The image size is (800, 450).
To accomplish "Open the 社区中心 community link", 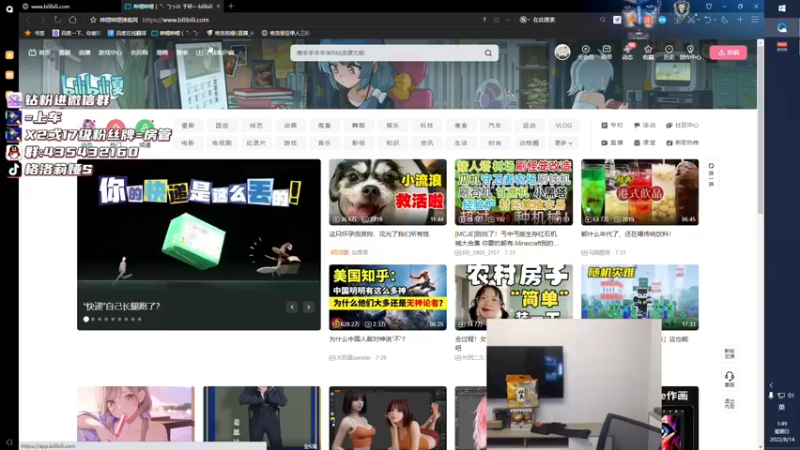I will pyautogui.click(x=682, y=125).
